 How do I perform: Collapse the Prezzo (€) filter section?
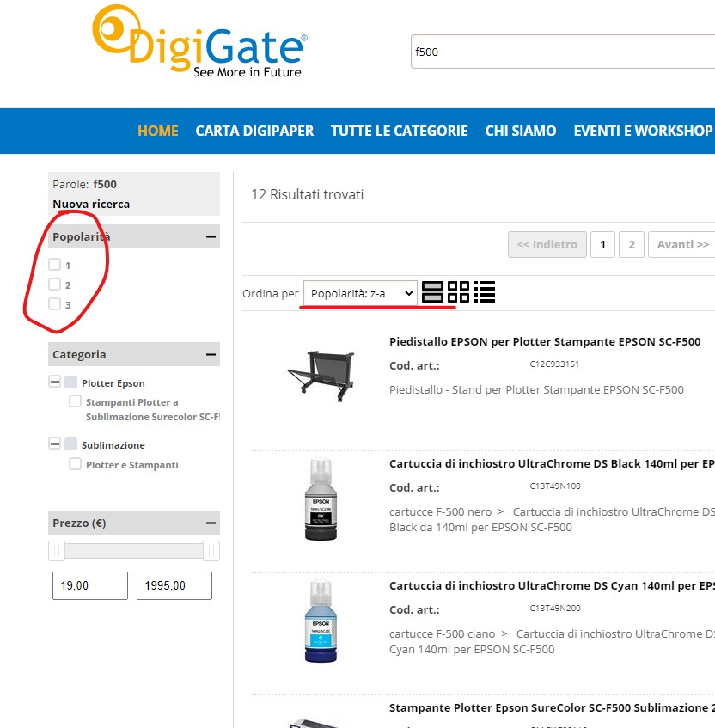(x=211, y=523)
